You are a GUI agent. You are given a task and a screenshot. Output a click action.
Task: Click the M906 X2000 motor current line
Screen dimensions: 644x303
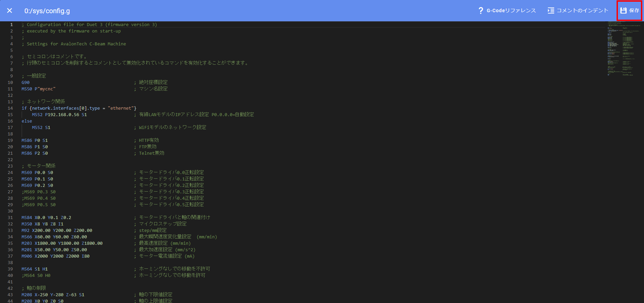tap(56, 256)
